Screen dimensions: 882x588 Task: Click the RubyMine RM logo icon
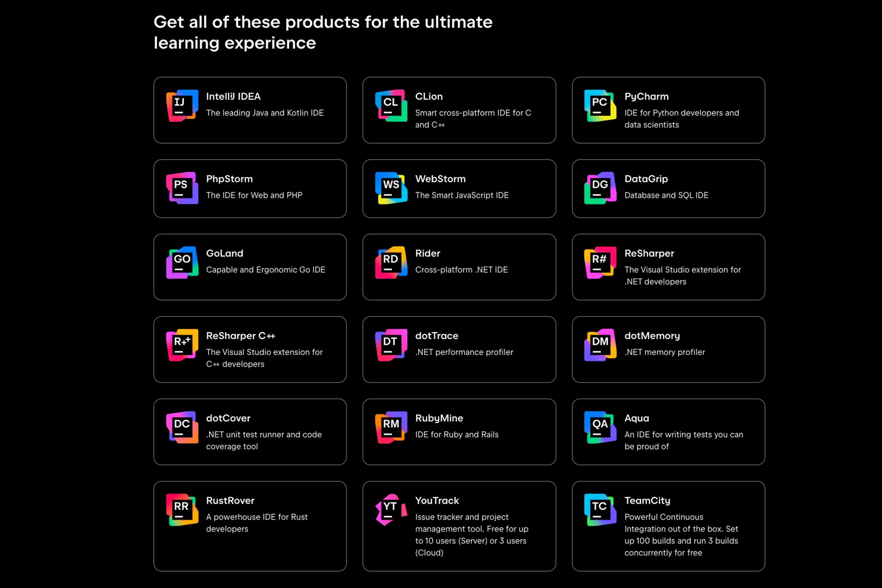click(391, 427)
